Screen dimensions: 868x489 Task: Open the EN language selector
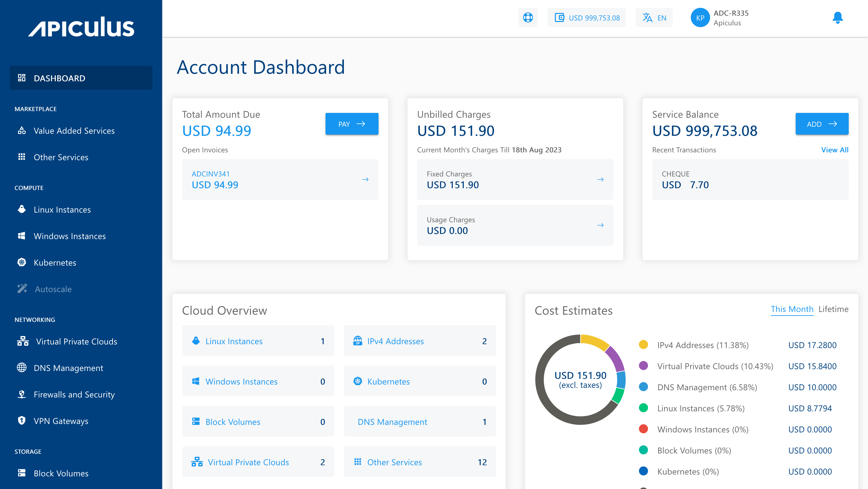point(654,17)
